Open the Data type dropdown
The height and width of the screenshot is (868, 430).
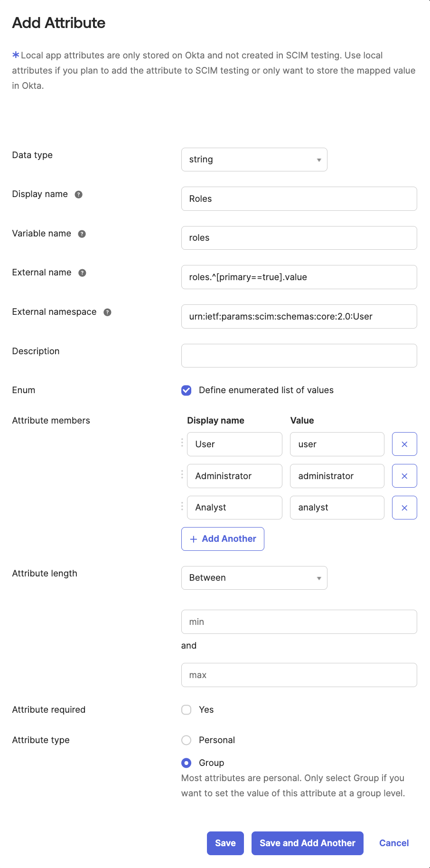click(254, 160)
